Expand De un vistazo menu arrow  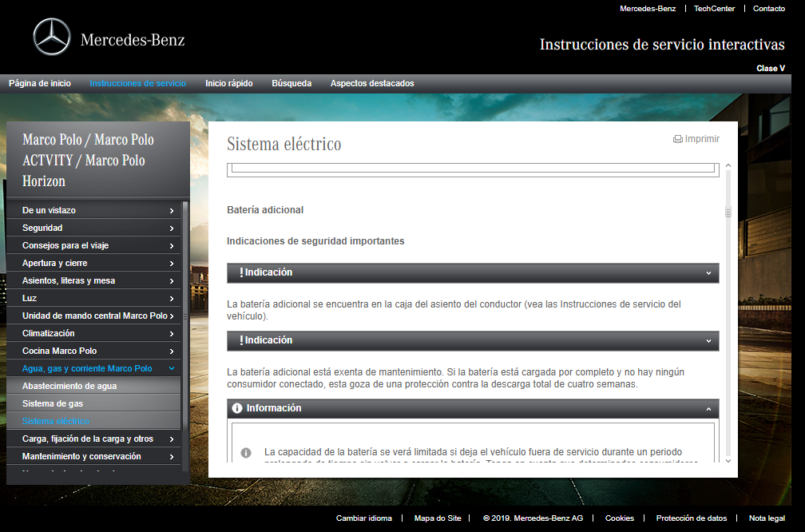pyautogui.click(x=172, y=211)
